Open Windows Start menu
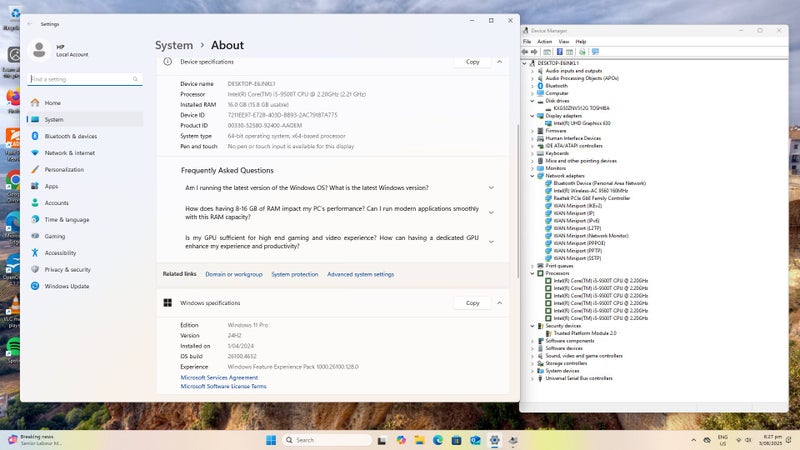Viewport: 800px width, 450px height. coord(271,440)
